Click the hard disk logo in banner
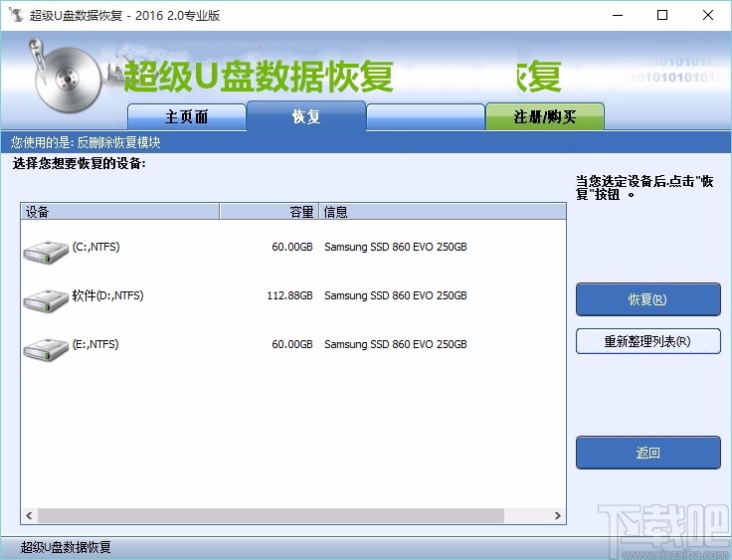732x560 pixels. [67, 77]
